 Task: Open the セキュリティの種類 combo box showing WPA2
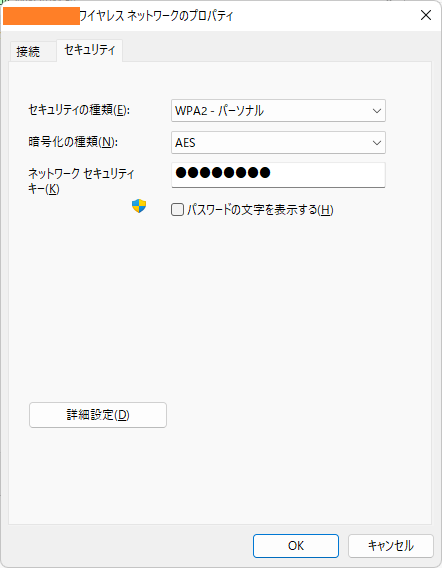tap(278, 110)
